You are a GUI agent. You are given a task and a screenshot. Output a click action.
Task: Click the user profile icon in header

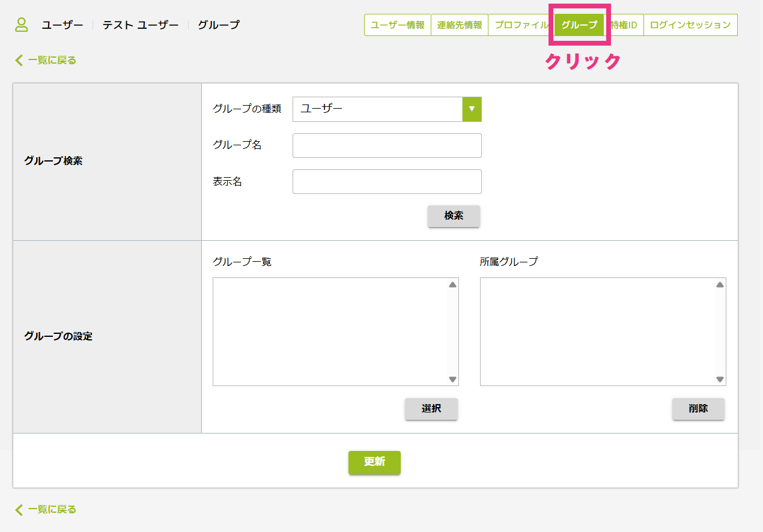pos(22,25)
